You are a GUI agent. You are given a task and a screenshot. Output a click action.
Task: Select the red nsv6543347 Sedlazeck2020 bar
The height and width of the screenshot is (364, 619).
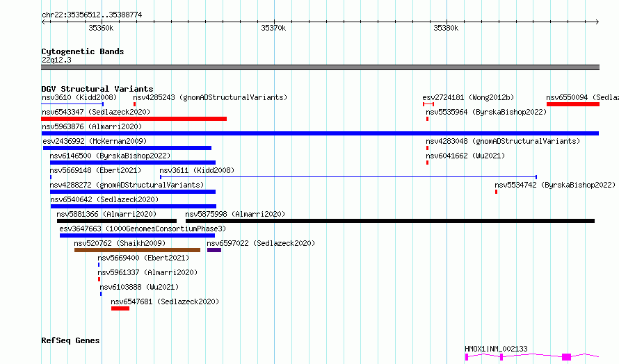pyautogui.click(x=134, y=119)
